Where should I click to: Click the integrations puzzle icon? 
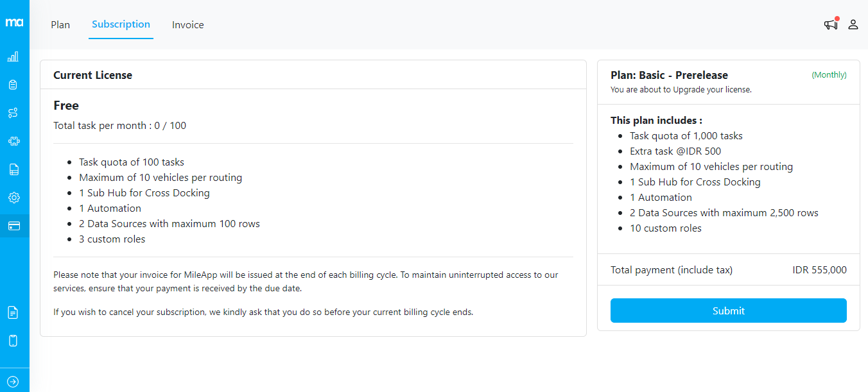pos(13,141)
